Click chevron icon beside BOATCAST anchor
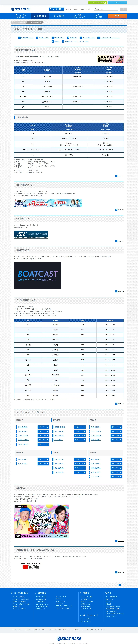The image size is (138, 644). pos(68,38)
